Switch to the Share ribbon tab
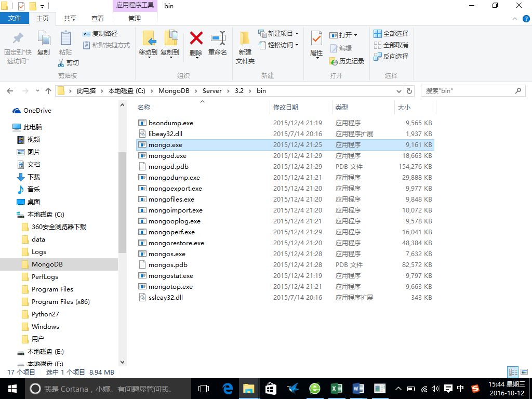This screenshot has height=399, width=532. (x=70, y=19)
